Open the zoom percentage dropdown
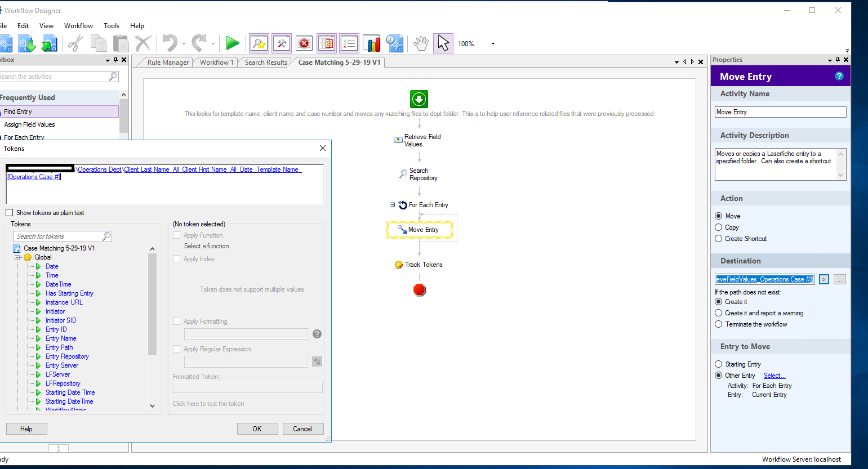Screen dimensions: 868x469 (493, 44)
